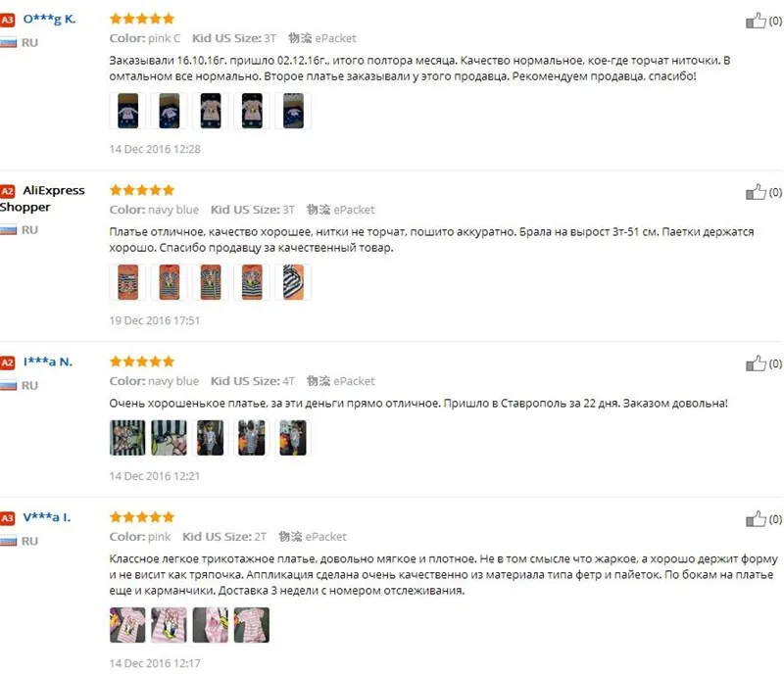
Task: Open first photo in O***g K.'s review
Action: (127, 111)
